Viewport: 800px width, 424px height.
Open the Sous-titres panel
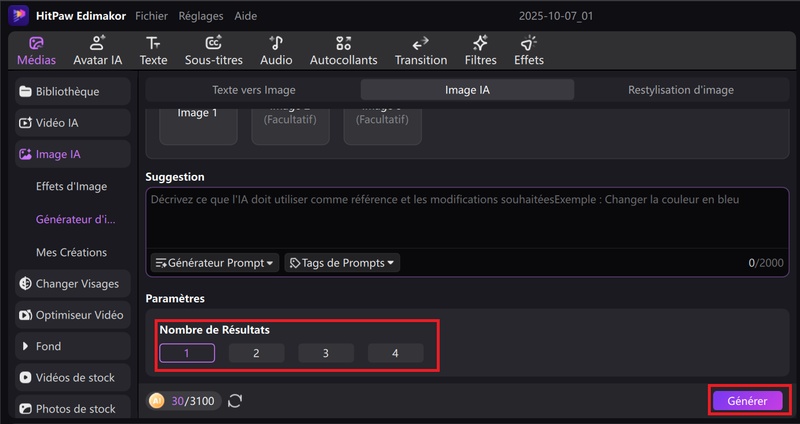213,51
